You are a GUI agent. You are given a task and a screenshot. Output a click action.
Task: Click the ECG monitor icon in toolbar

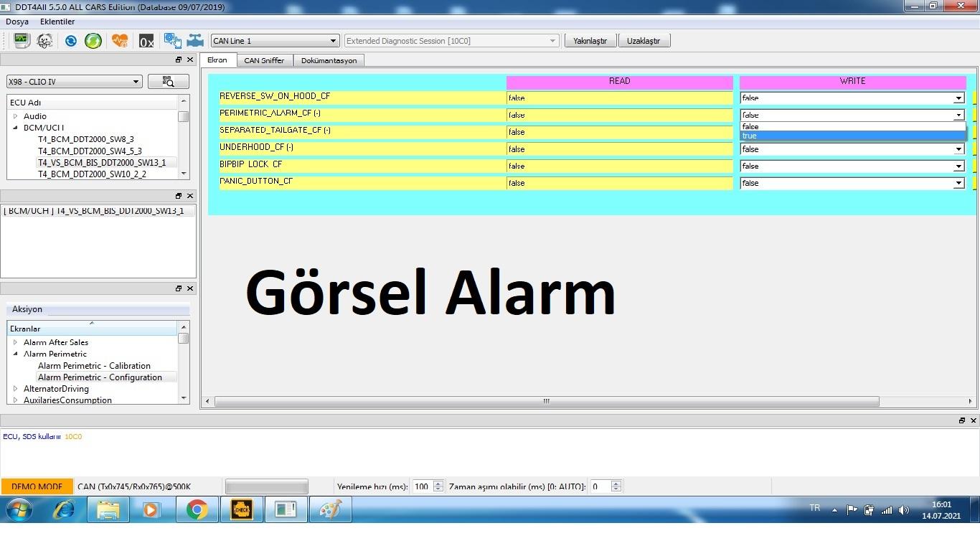coord(22,41)
